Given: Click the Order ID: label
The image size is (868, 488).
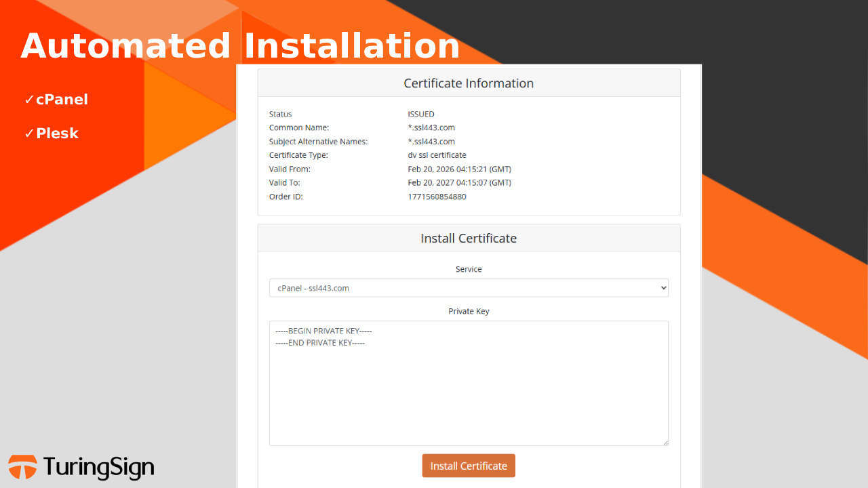Looking at the screenshot, I should point(286,197).
